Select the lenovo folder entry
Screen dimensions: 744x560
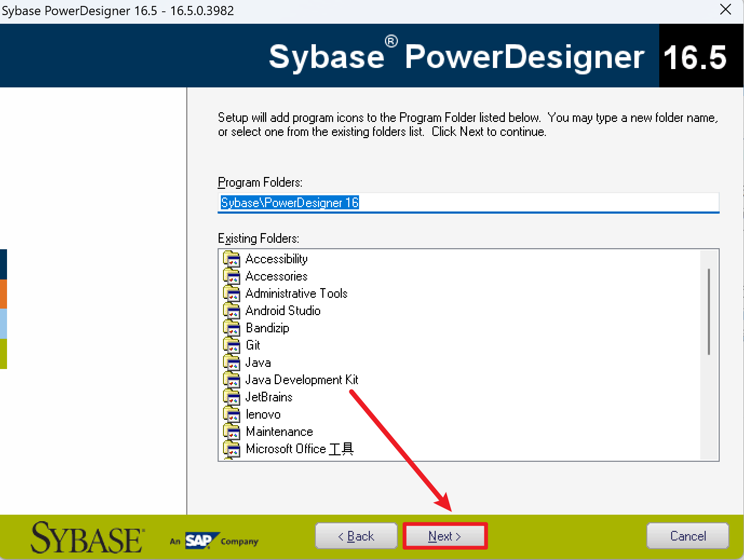(x=263, y=414)
